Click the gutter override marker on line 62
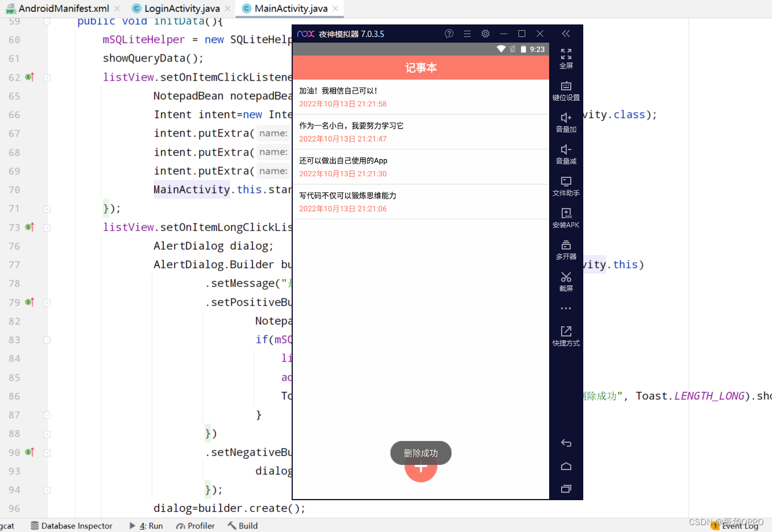 point(30,77)
